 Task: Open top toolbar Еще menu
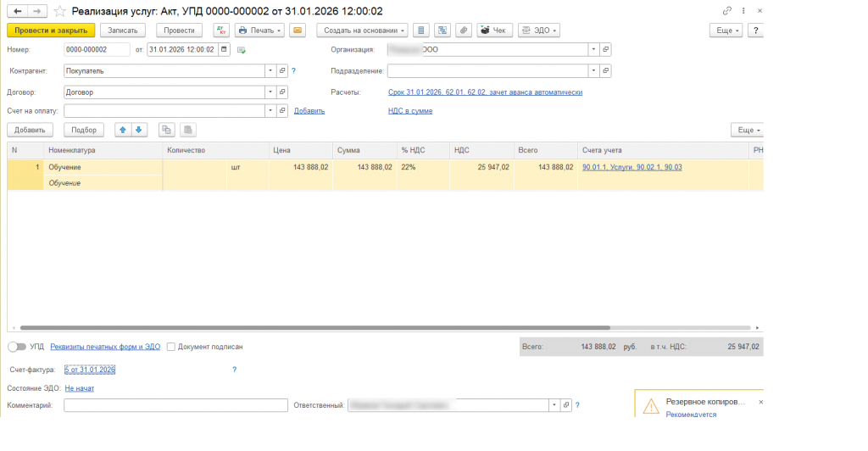pyautogui.click(x=726, y=31)
